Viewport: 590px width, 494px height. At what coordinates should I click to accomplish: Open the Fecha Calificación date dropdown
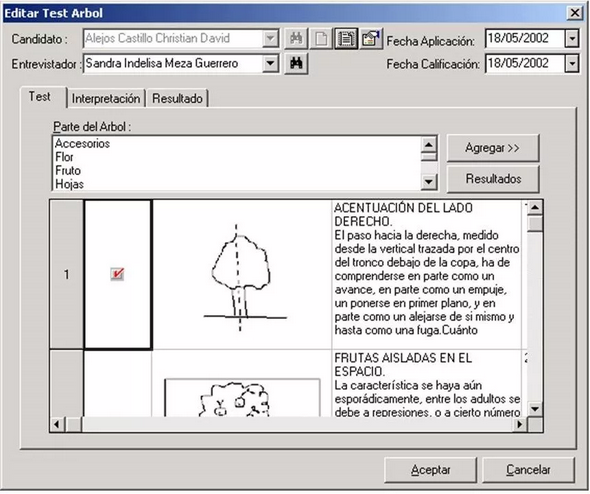point(572,64)
